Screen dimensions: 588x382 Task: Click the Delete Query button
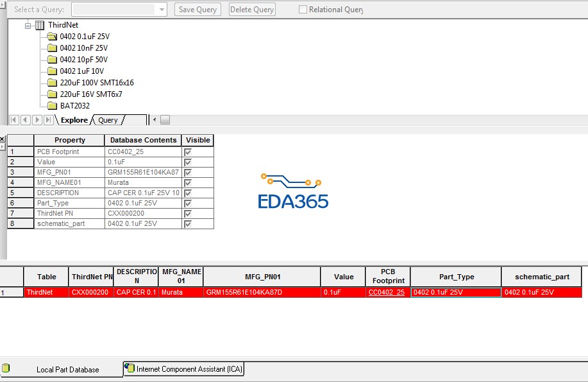click(252, 10)
